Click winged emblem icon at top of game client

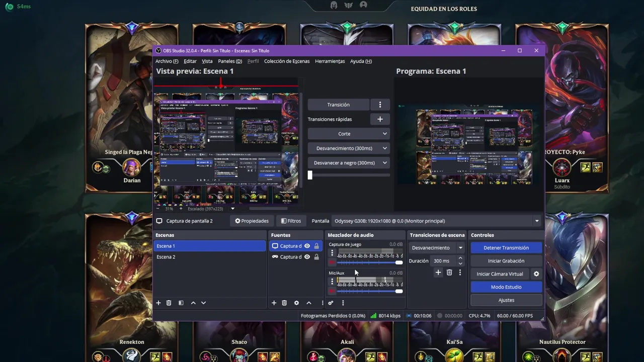click(348, 5)
